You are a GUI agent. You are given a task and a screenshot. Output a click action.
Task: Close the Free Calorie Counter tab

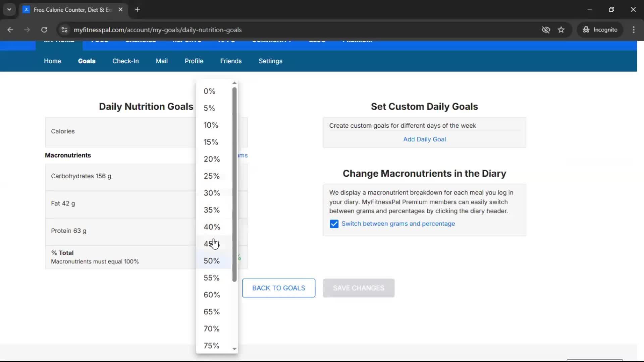(x=120, y=10)
